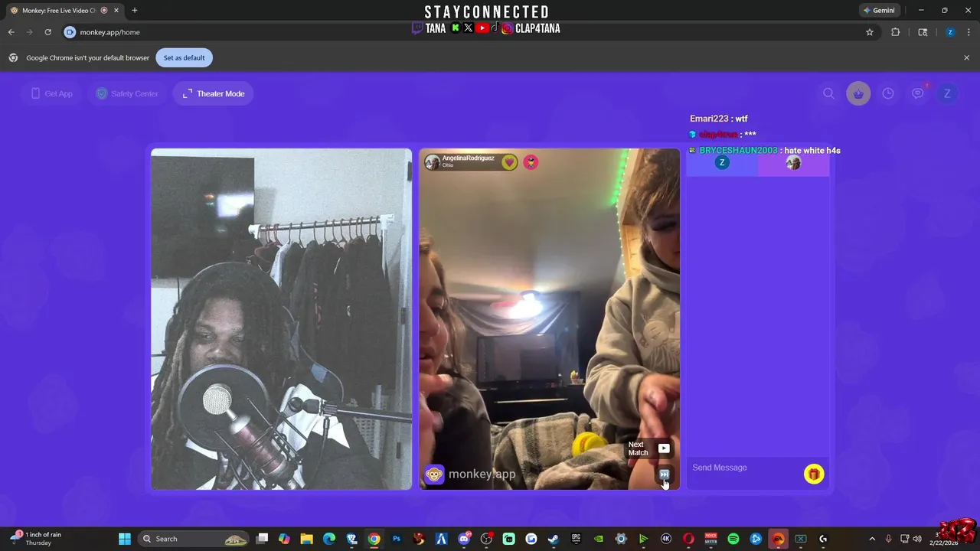This screenshot has height=551, width=980.
Task: Open Chrome profile Z avatar
Action: (950, 32)
